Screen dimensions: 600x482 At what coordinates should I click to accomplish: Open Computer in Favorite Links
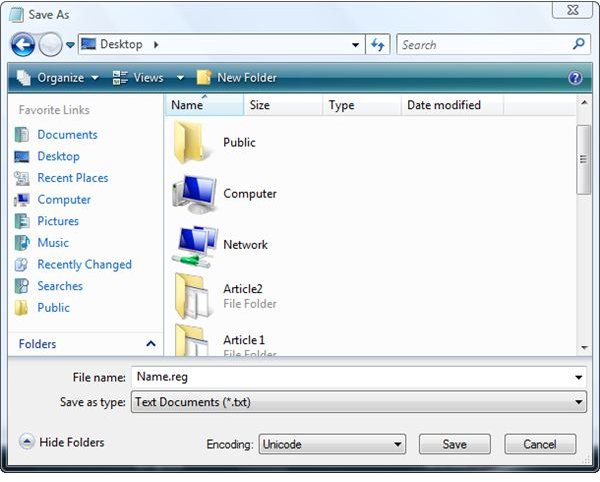tap(64, 199)
